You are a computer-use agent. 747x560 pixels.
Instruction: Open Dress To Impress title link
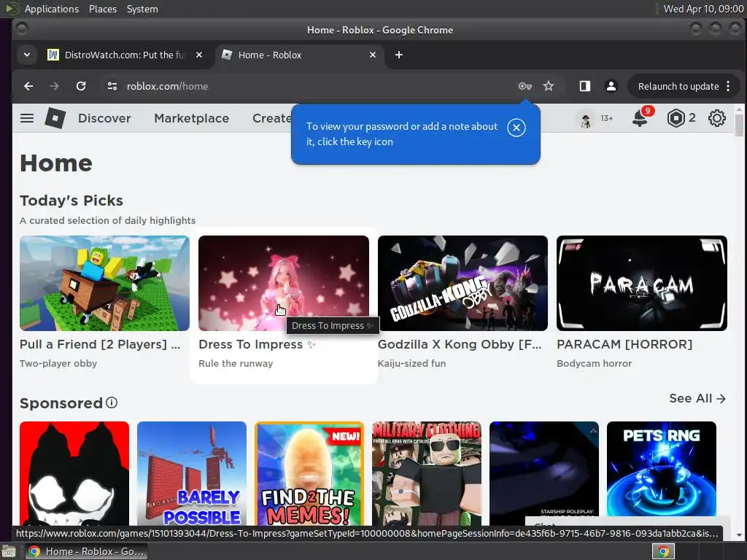(x=258, y=344)
